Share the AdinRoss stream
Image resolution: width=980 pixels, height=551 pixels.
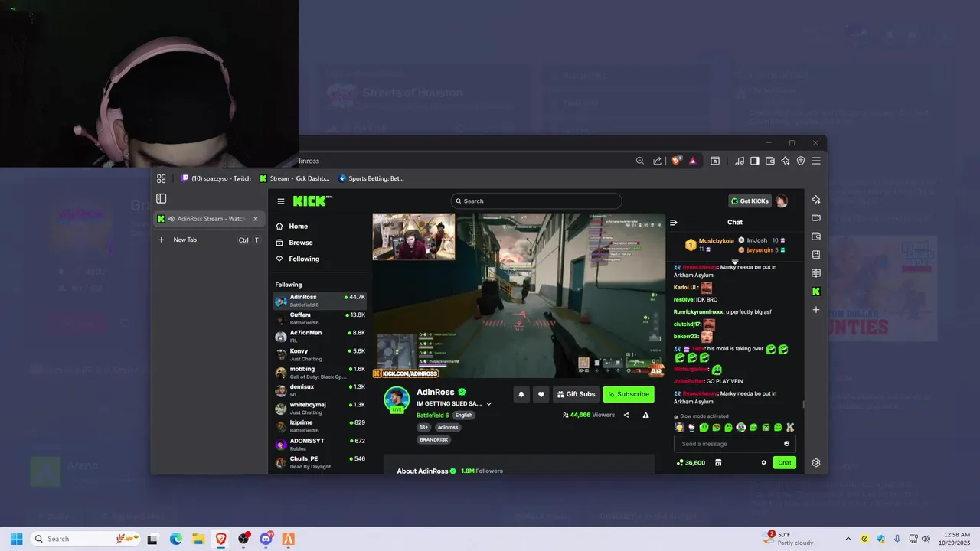pos(626,415)
